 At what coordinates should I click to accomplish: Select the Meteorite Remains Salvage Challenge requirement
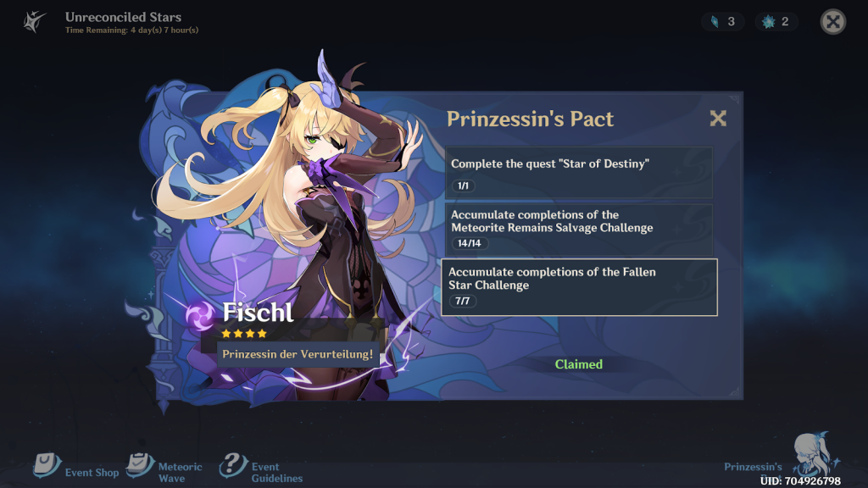click(578, 230)
